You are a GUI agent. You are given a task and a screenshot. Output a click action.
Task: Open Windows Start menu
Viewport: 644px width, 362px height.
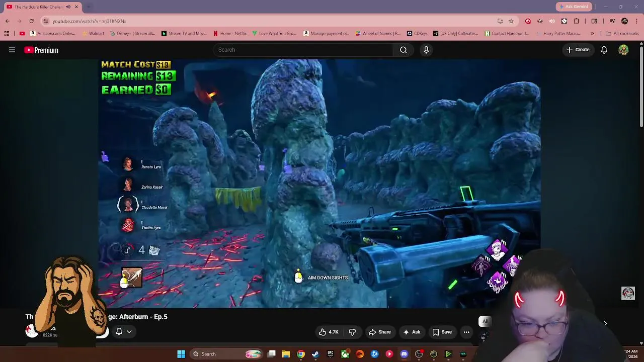pyautogui.click(x=181, y=354)
